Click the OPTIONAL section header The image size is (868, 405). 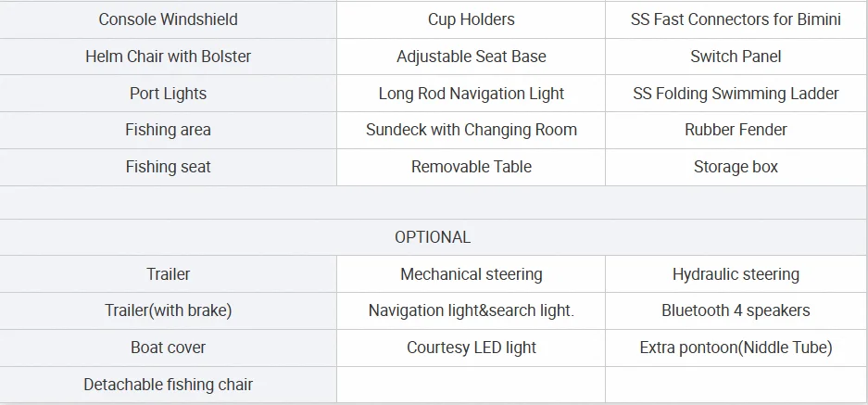pyautogui.click(x=433, y=237)
